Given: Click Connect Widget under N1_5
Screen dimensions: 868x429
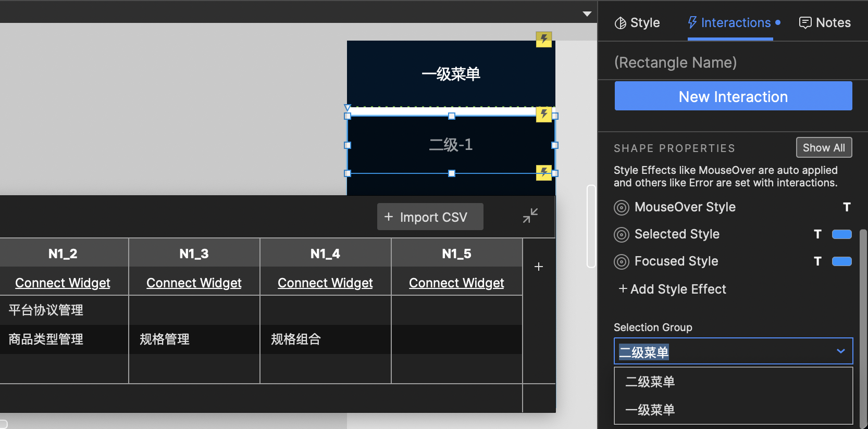Looking at the screenshot, I should click(456, 283).
